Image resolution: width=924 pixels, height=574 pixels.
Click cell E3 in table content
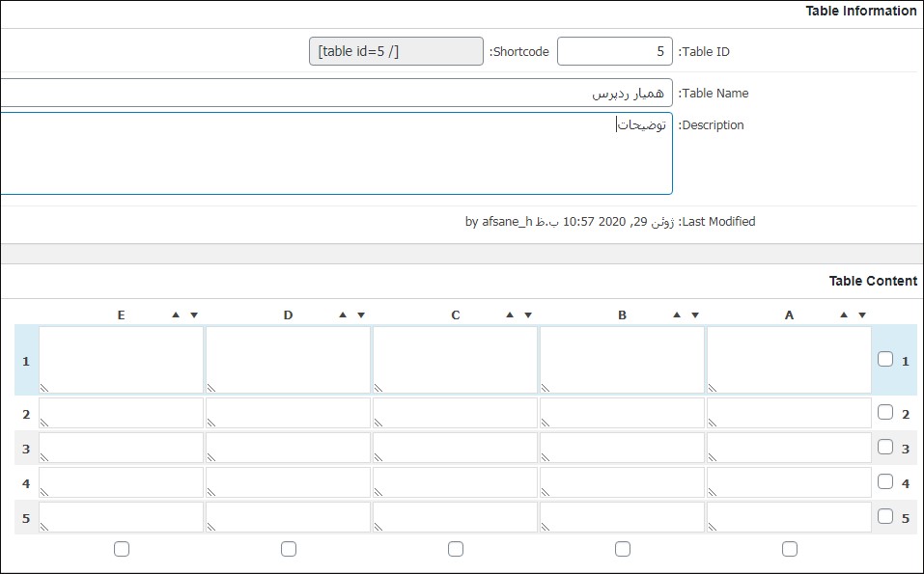coord(121,448)
